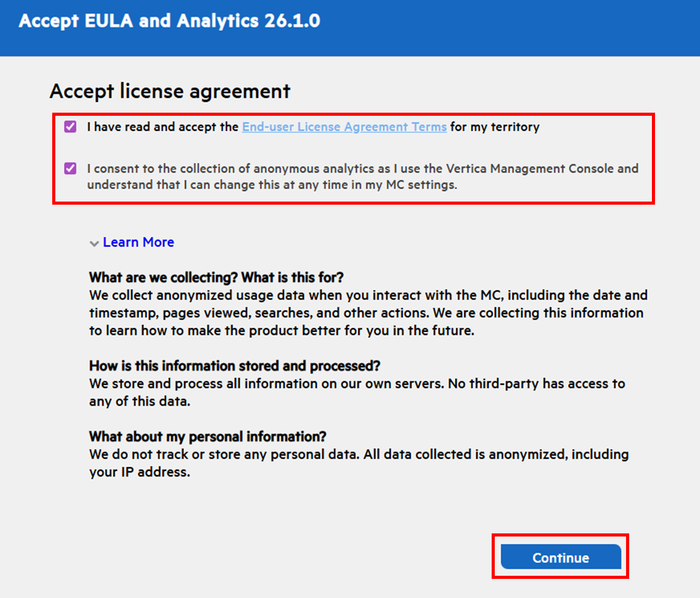Image resolution: width=700 pixels, height=598 pixels.
Task: Click the paragraph about anonymized usage data
Action: tap(368, 313)
